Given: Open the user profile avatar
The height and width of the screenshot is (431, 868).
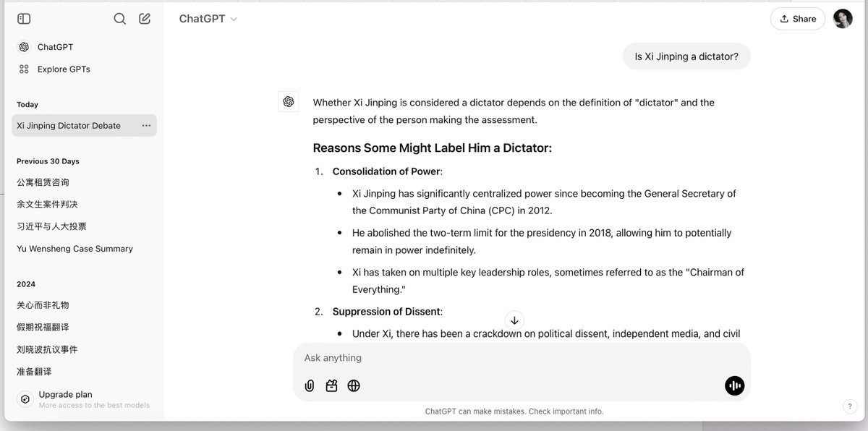Looking at the screenshot, I should pos(843,19).
